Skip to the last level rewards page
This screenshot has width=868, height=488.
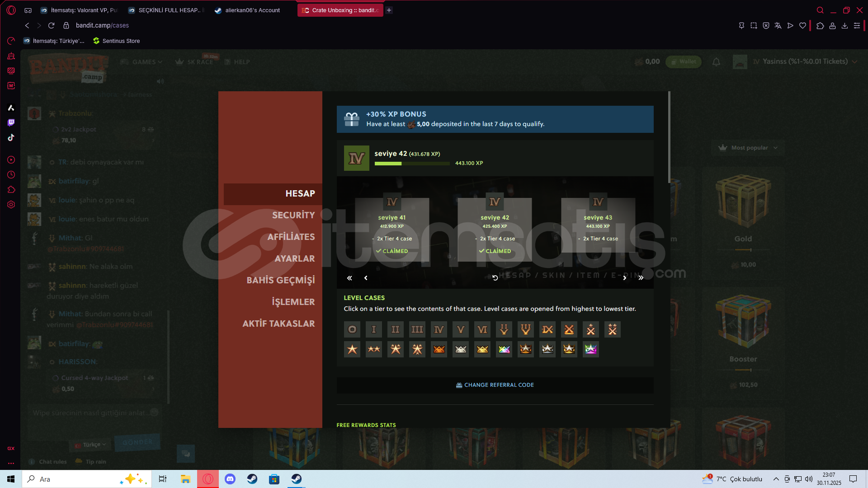pos(641,278)
